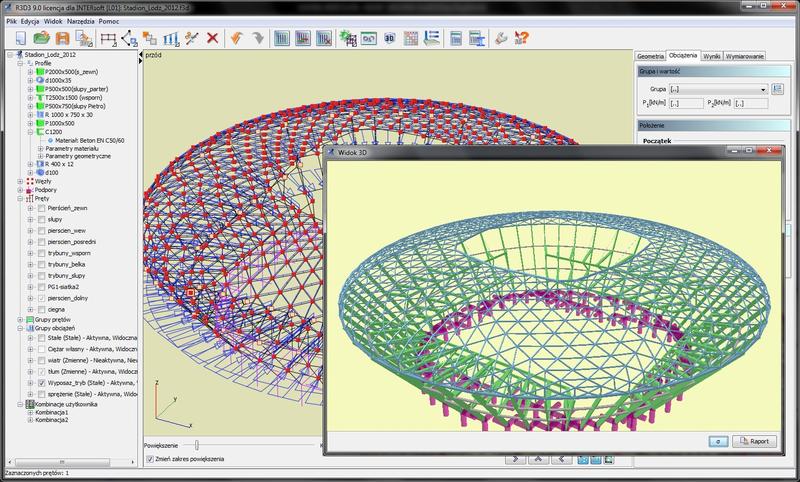The width and height of the screenshot is (800, 482).
Task: Open the 3D view toolbar icon
Action: coord(389,39)
